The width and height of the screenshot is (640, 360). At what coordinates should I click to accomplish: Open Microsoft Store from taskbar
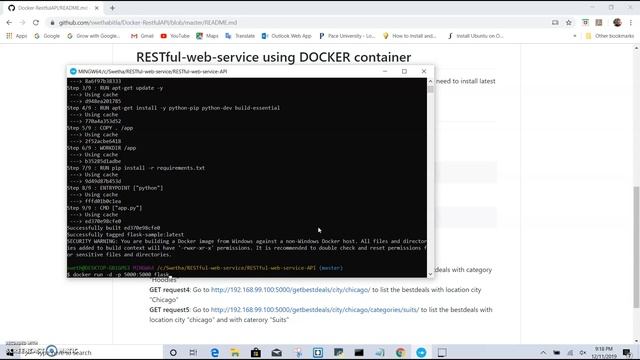pyautogui.click(x=256, y=353)
